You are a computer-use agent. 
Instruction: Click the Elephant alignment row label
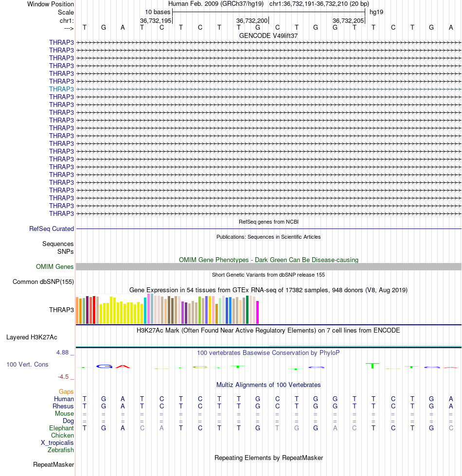[62, 428]
